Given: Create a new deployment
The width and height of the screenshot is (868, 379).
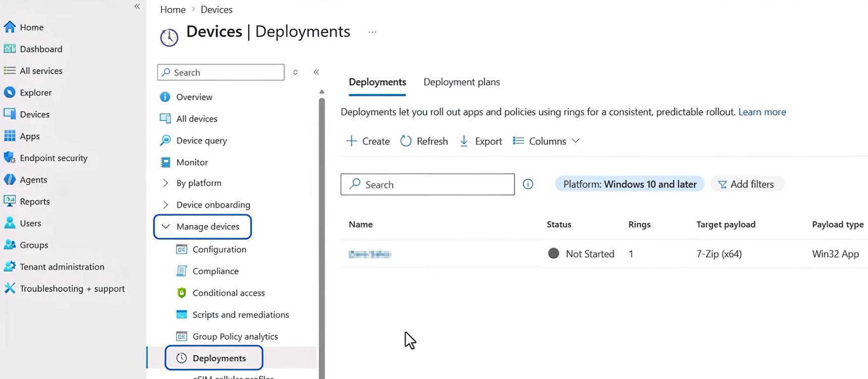Looking at the screenshot, I should tap(368, 141).
